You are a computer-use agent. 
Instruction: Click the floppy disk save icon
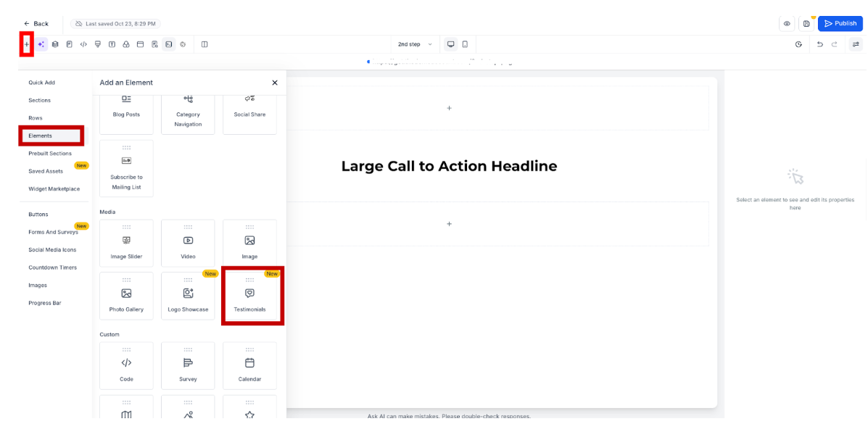[x=806, y=24]
